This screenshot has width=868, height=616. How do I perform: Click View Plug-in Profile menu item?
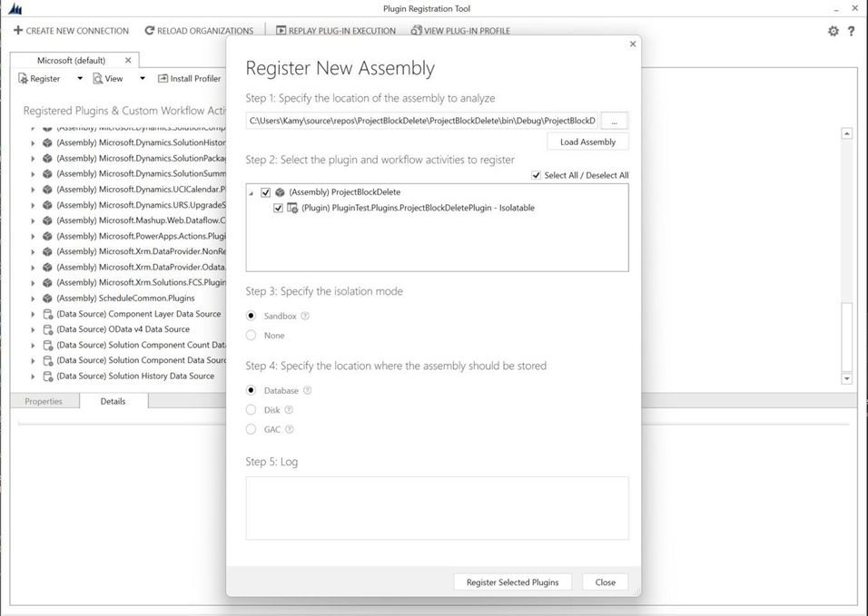[460, 31]
